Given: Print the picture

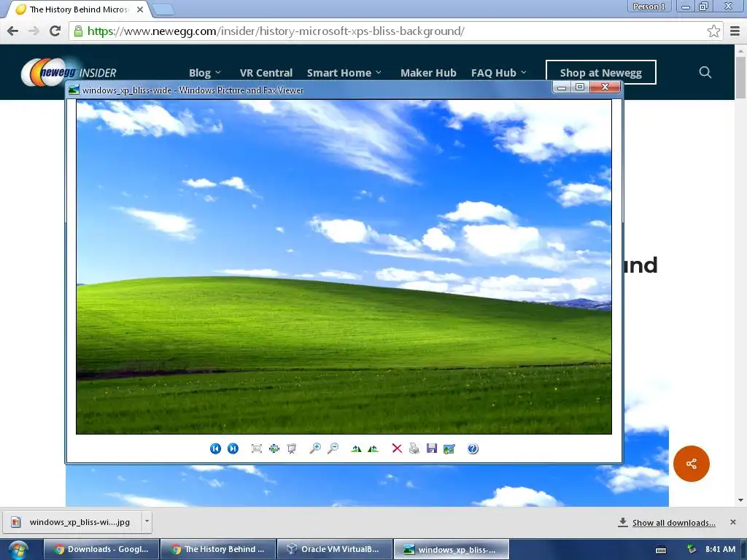Looking at the screenshot, I should (x=414, y=448).
